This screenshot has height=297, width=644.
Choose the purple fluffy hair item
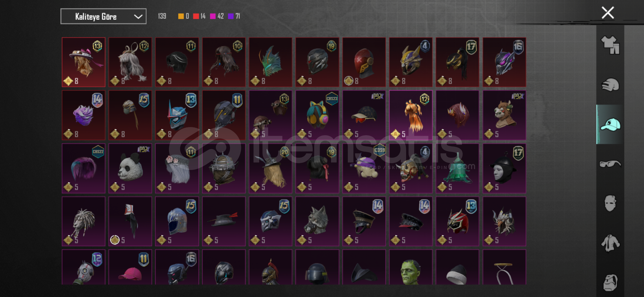click(x=84, y=115)
